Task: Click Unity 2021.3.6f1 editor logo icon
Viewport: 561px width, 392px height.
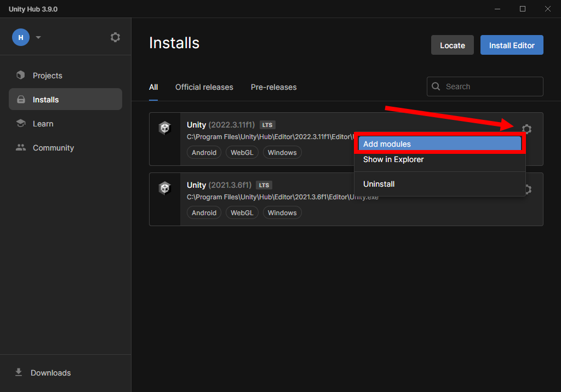Action: (x=164, y=188)
